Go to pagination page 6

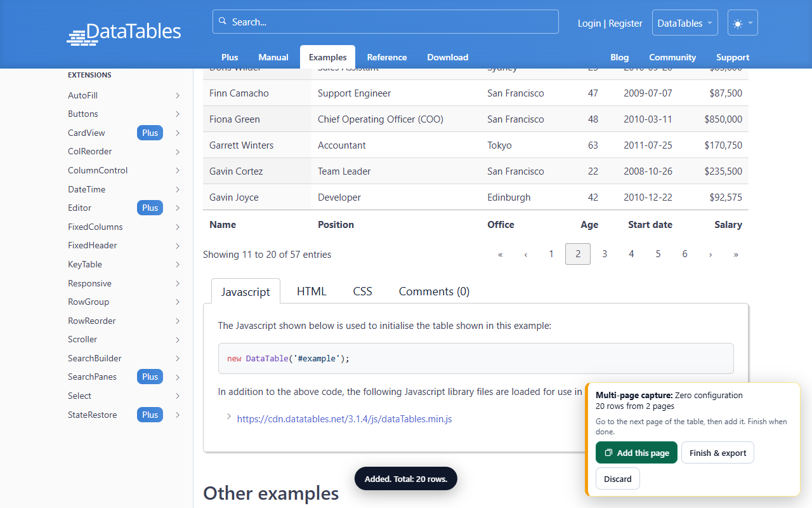685,254
